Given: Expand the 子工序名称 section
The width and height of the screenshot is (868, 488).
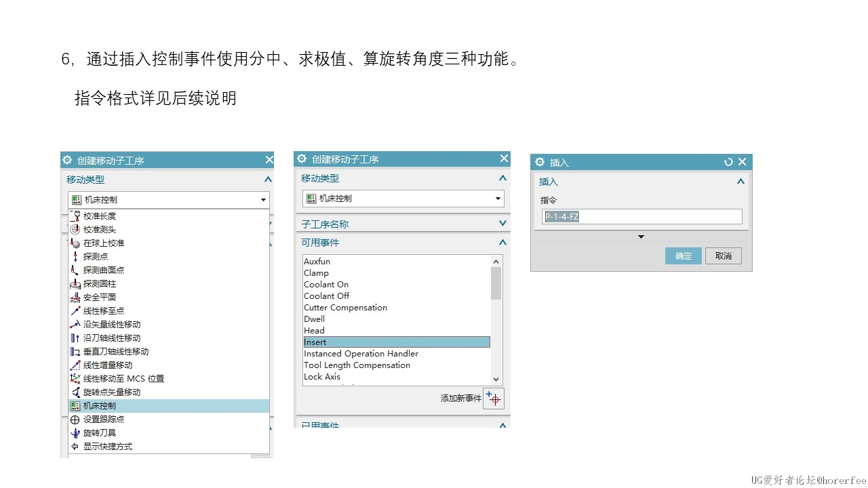Looking at the screenshot, I should point(502,223).
